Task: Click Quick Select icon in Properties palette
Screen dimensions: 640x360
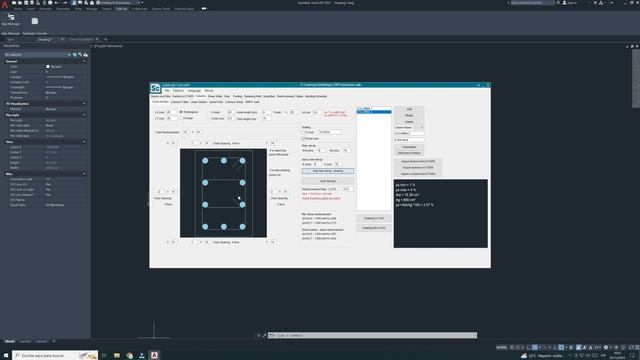Action: (x=85, y=55)
